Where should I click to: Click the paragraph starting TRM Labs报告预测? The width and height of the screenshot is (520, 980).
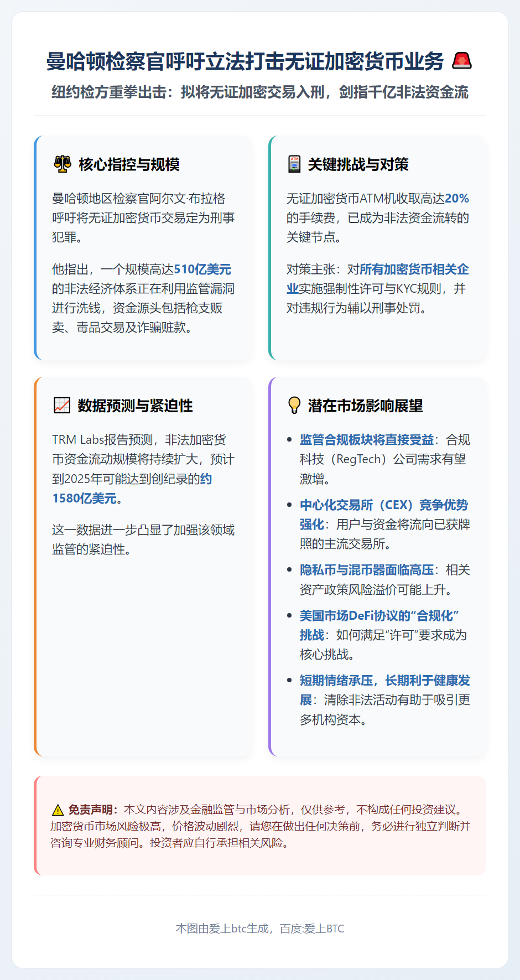point(143,469)
